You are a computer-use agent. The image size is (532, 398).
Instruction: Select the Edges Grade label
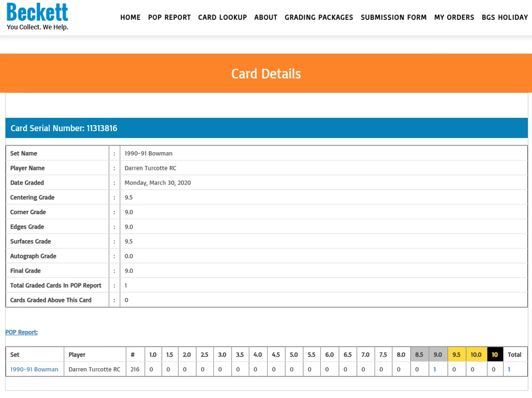[27, 227]
